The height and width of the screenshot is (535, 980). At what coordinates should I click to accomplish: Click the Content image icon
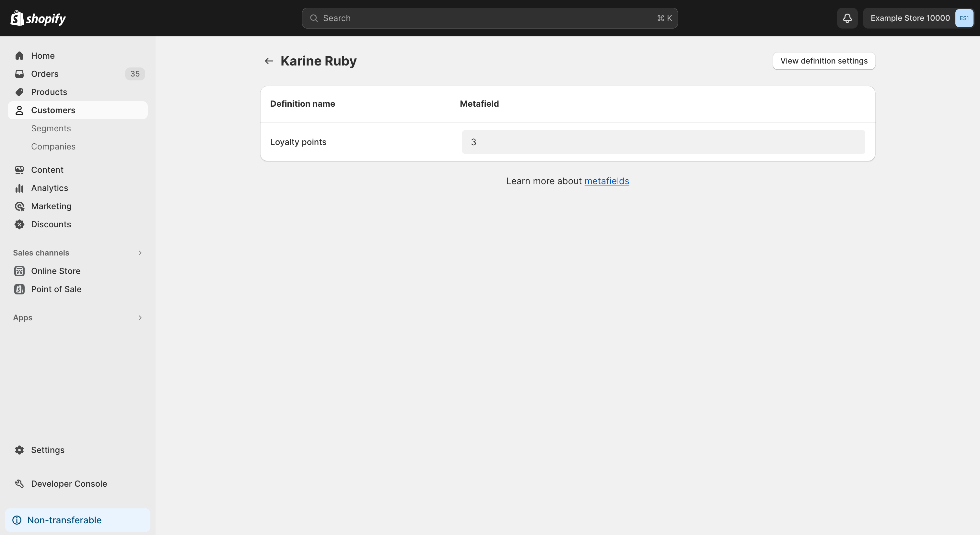click(19, 170)
